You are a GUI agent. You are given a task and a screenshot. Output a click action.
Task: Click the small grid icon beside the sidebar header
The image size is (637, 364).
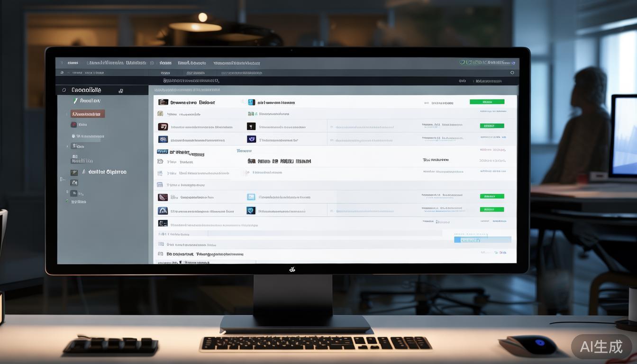[x=121, y=91]
